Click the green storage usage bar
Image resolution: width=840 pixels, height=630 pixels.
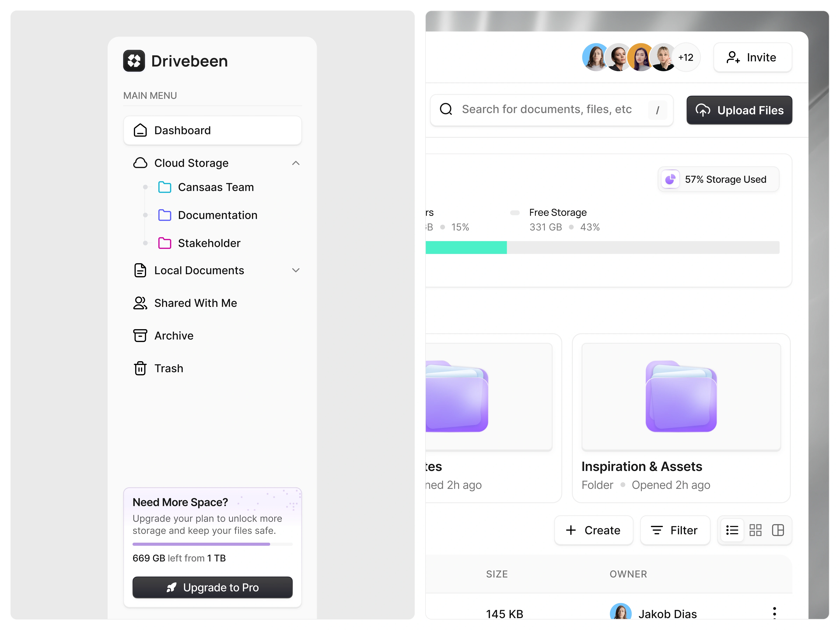pos(466,248)
